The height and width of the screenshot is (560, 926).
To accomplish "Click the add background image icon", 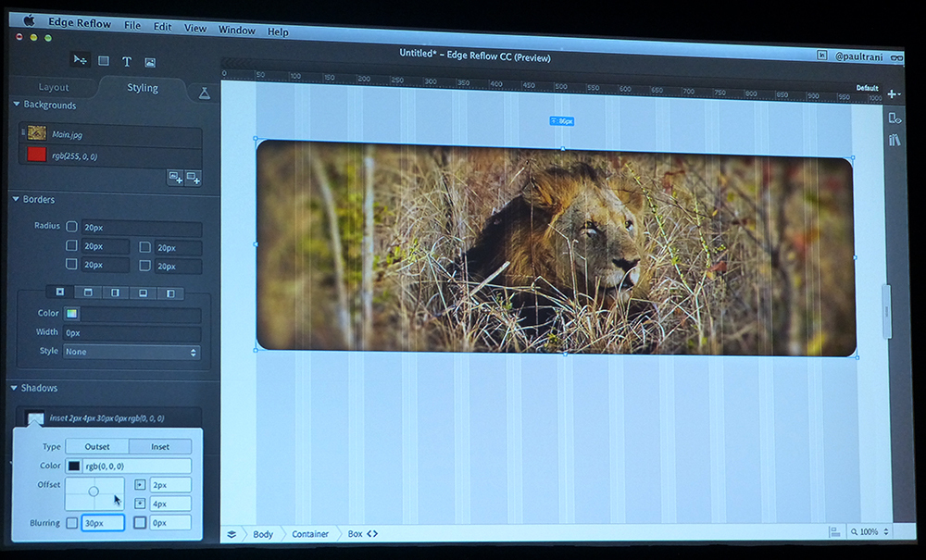I will (x=175, y=177).
